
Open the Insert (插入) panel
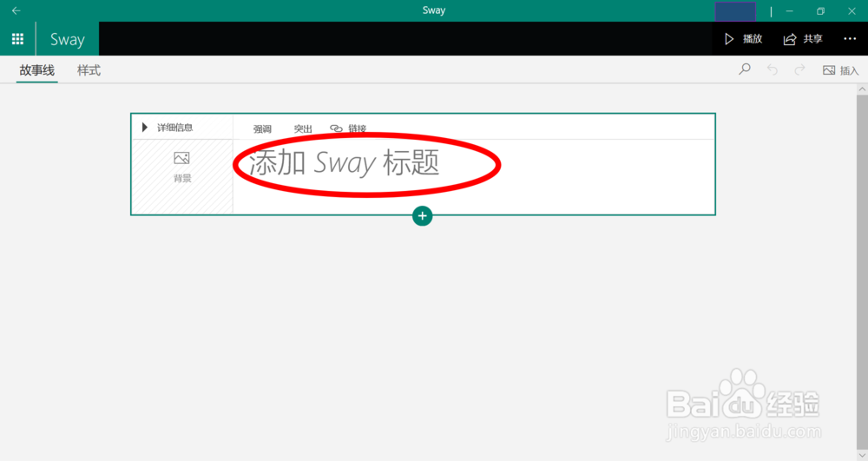point(840,70)
